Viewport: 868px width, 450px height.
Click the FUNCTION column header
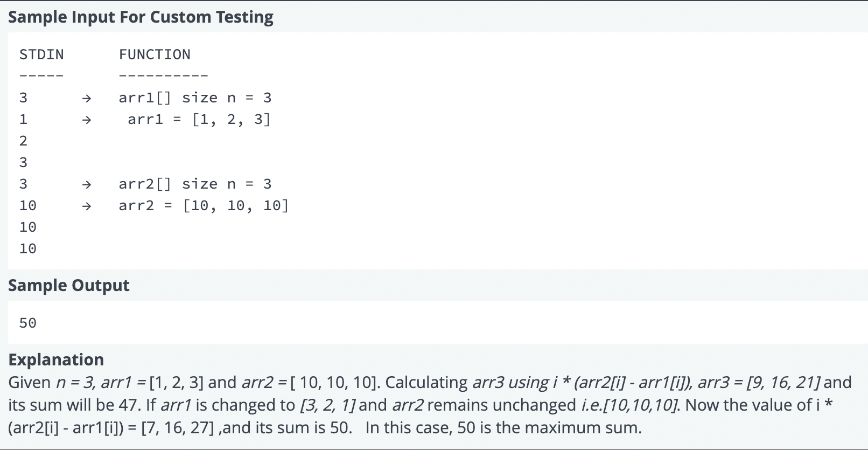155,54
